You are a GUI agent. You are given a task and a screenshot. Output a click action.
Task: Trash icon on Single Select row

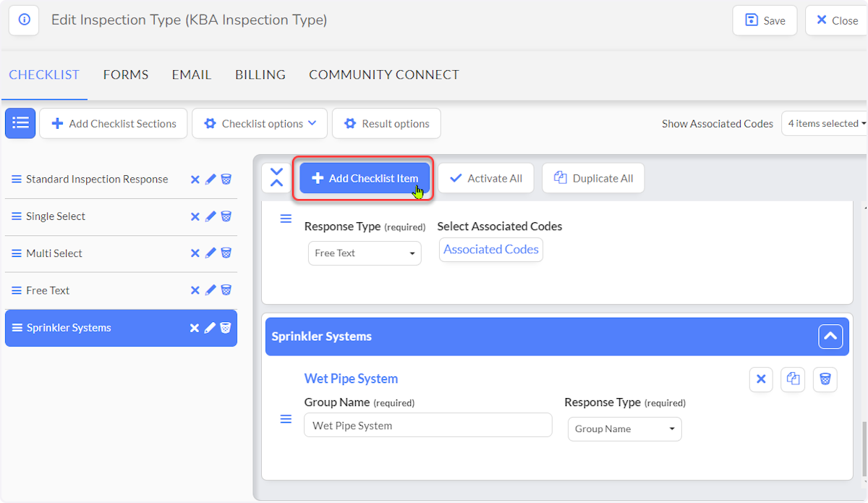[226, 216]
